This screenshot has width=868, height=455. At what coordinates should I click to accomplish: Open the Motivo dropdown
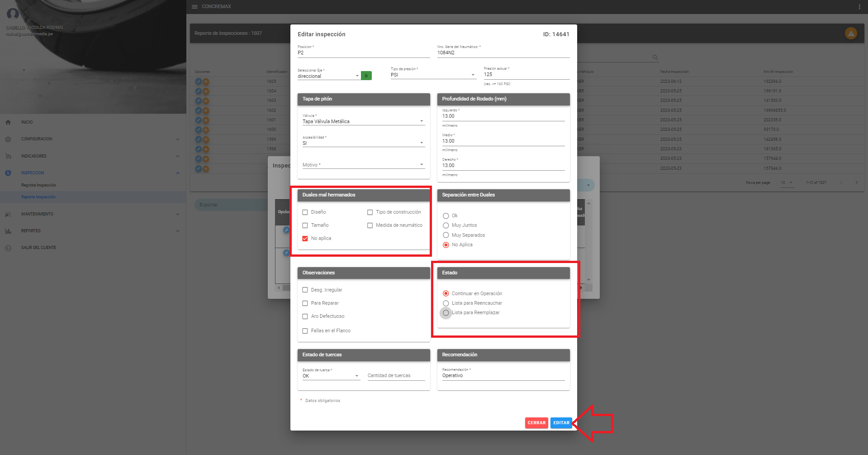pos(363,165)
